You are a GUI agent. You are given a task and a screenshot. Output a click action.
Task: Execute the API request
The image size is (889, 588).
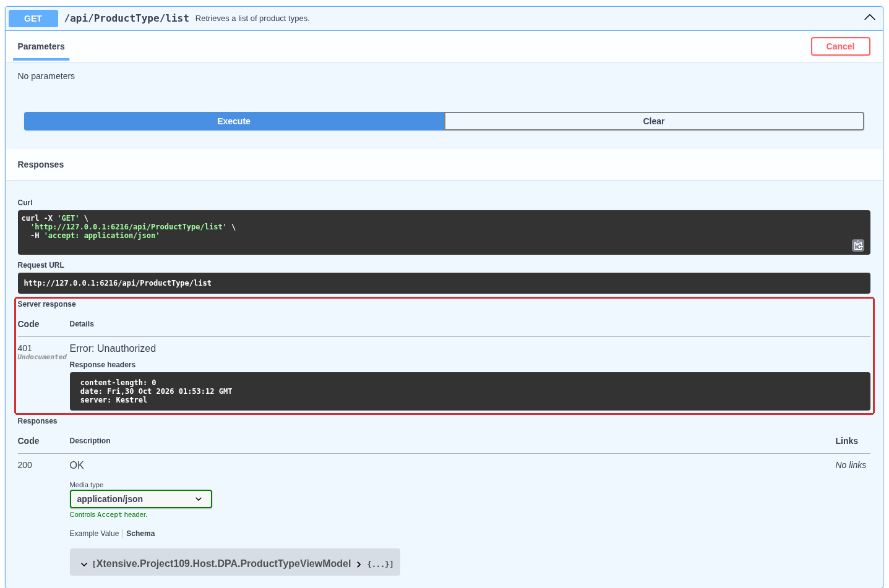pyautogui.click(x=234, y=121)
